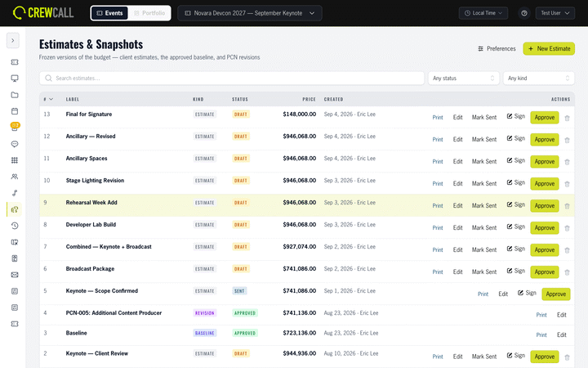Viewport: 588px width, 368px height.
Task: Open the calendar icon in the sidebar
Action: 15,111
